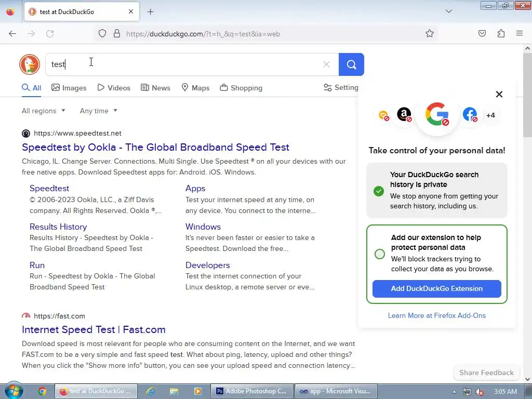The width and height of the screenshot is (532, 399).
Task: Switch to the News tab
Action: tap(155, 88)
